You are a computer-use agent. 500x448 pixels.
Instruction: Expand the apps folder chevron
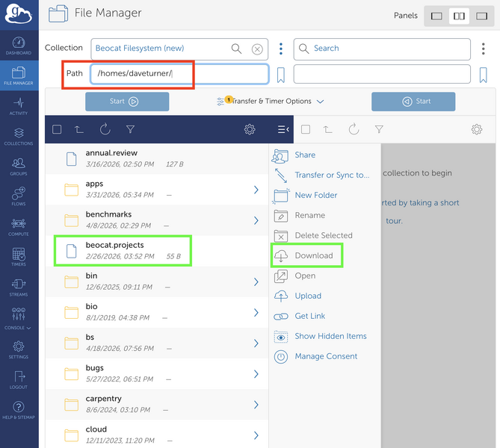point(256,190)
